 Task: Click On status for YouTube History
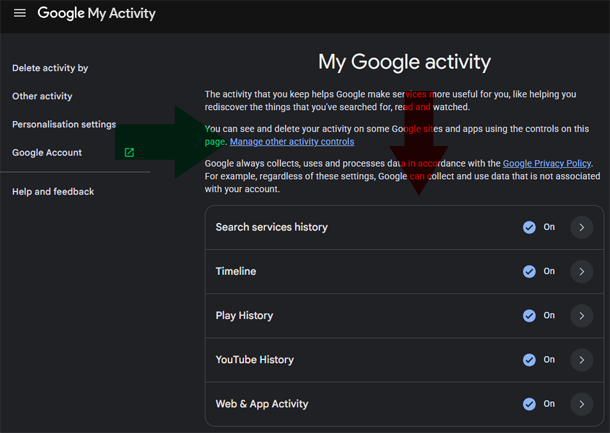pos(549,360)
